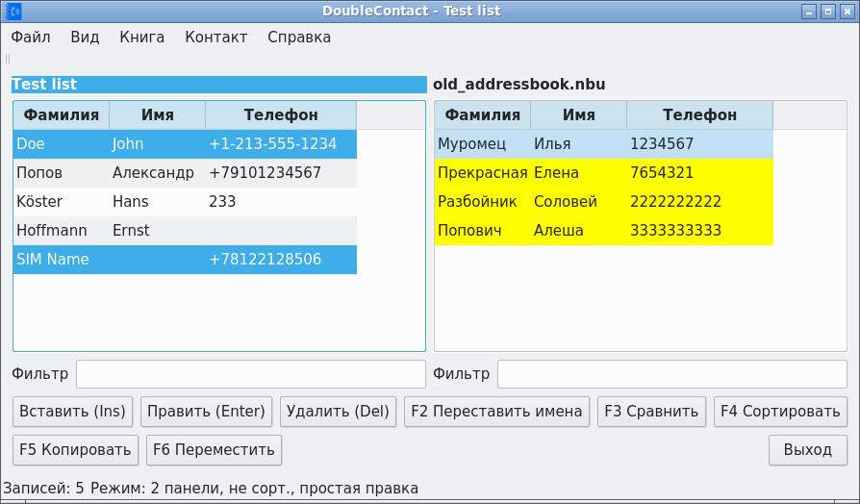Click the DoubleContact app icon in title bar
The width and height of the screenshot is (860, 504).
pyautogui.click(x=13, y=11)
